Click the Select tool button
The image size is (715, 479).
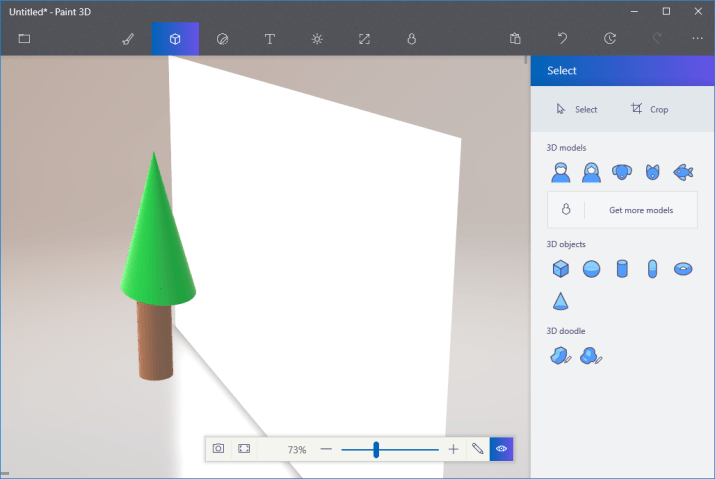click(577, 109)
